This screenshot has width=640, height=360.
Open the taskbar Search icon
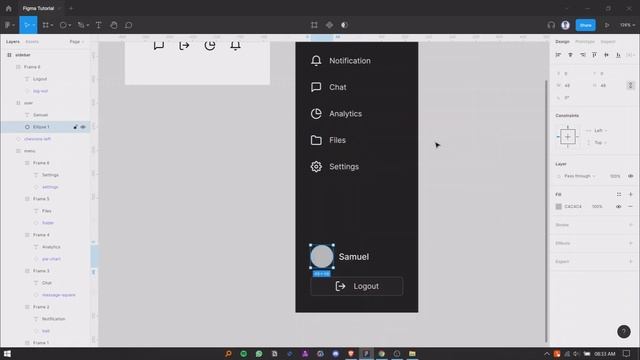[228, 353]
